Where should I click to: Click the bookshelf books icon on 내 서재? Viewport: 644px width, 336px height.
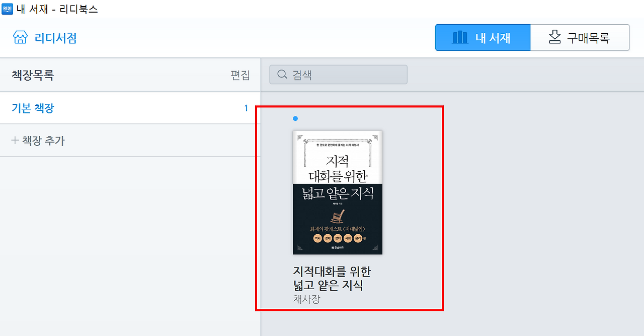[x=460, y=37]
